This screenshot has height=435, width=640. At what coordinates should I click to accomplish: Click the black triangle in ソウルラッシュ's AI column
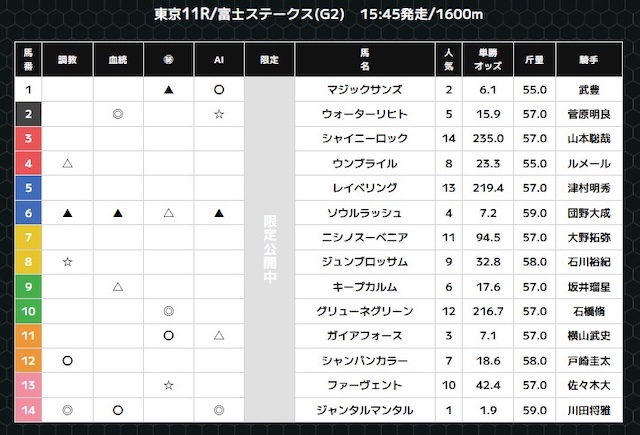[x=219, y=212]
